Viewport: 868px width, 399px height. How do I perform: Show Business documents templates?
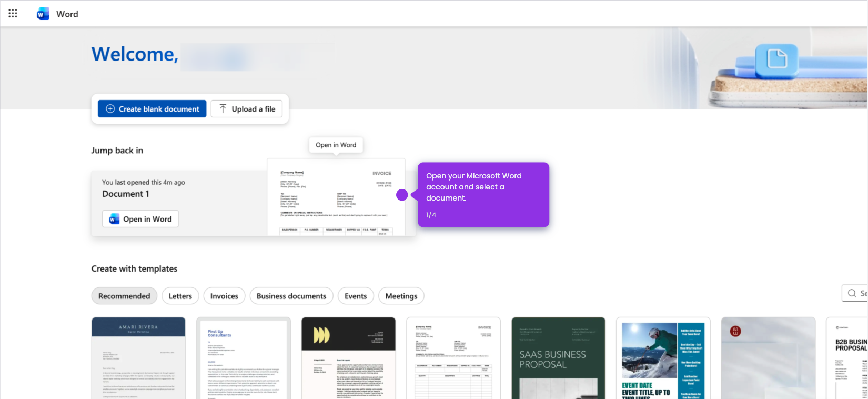291,296
